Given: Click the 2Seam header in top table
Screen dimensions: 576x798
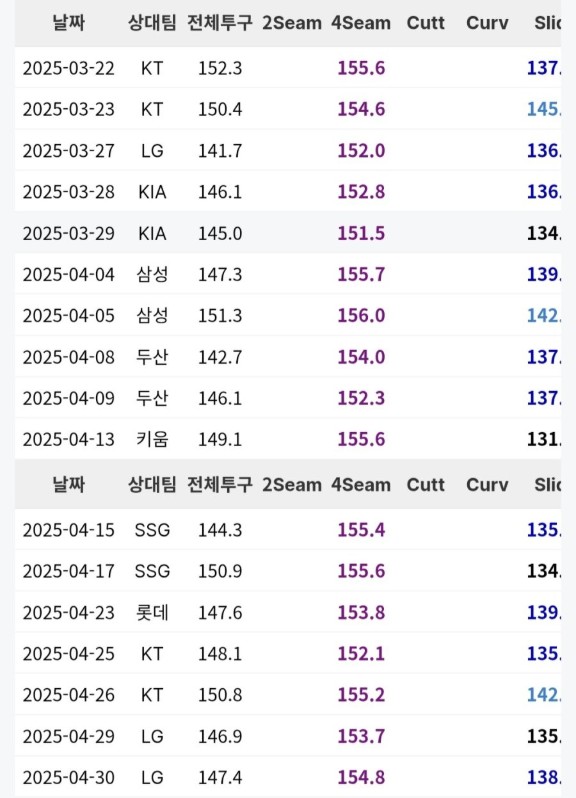Looking at the screenshot, I should click(292, 23).
